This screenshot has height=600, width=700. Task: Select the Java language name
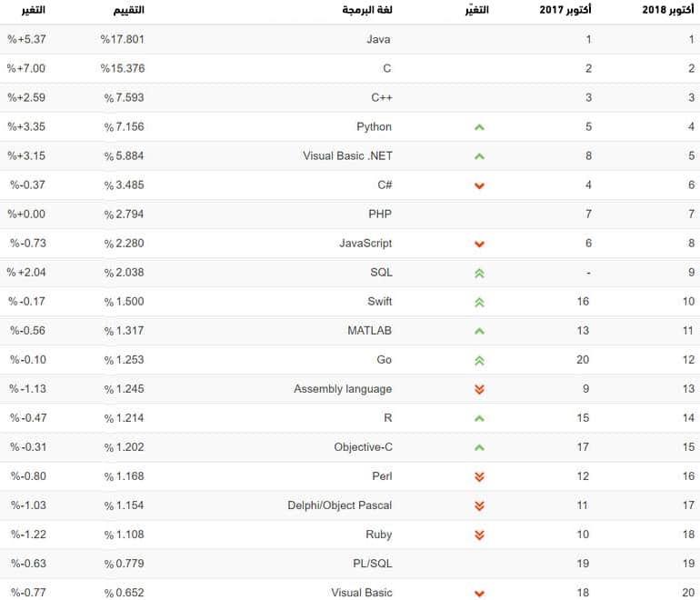(378, 40)
